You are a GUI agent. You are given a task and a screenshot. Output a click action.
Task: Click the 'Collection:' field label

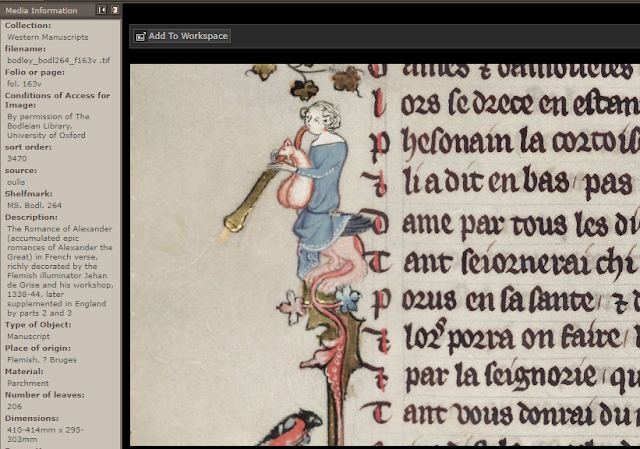point(28,25)
